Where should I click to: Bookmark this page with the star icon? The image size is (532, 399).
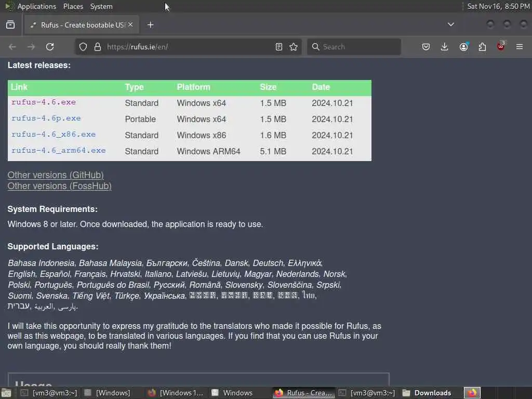click(294, 47)
